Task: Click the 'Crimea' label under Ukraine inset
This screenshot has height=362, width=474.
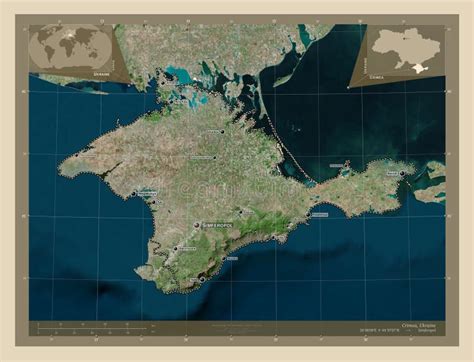Action: tap(376, 77)
